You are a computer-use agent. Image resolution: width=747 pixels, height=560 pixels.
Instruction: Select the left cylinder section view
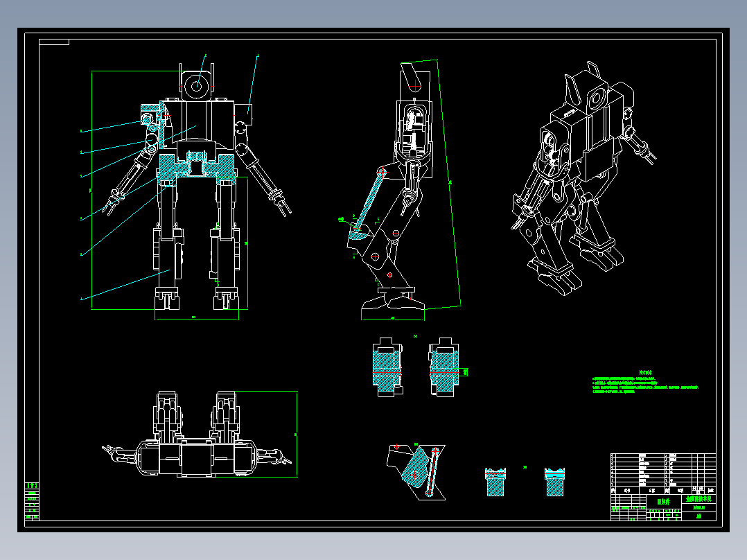click(387, 367)
